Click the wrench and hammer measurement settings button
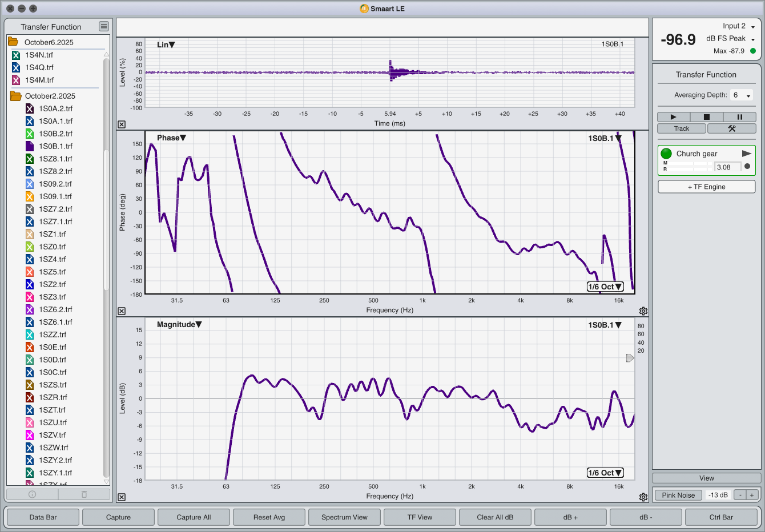 point(731,128)
